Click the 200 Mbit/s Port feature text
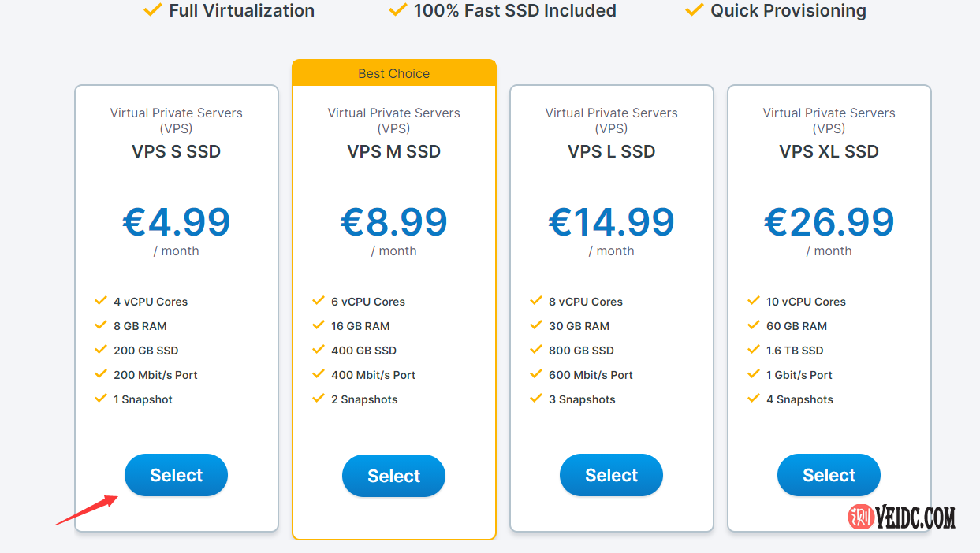Viewport: 980px width, 553px height. (x=155, y=375)
